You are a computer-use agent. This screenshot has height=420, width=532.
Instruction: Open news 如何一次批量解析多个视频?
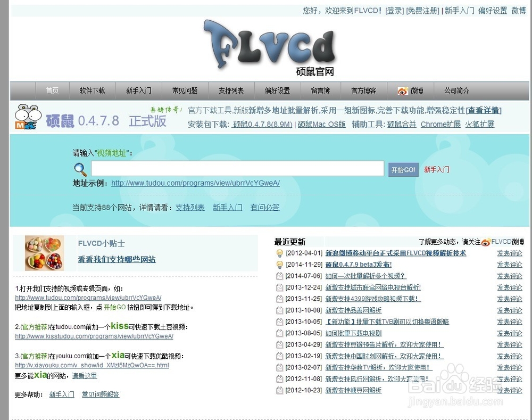tap(366, 276)
